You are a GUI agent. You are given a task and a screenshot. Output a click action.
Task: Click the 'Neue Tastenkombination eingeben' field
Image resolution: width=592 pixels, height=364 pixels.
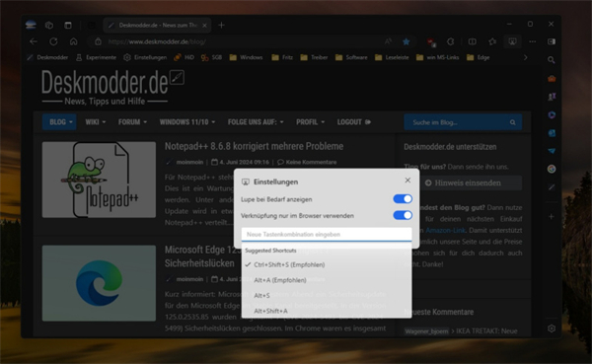[327, 234]
